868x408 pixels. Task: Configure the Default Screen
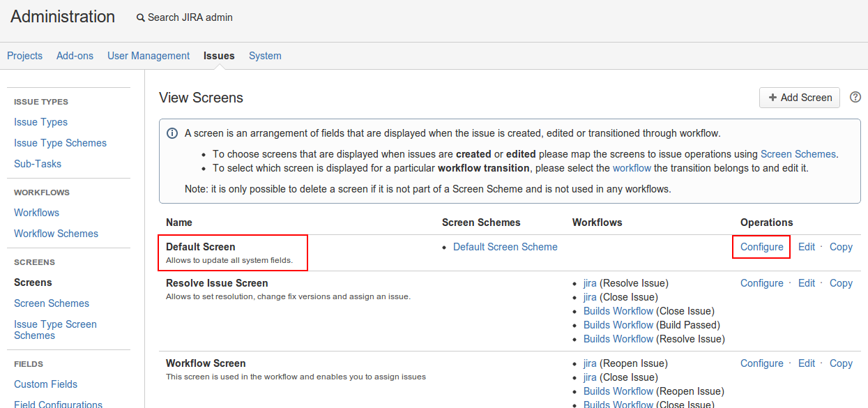tap(761, 247)
